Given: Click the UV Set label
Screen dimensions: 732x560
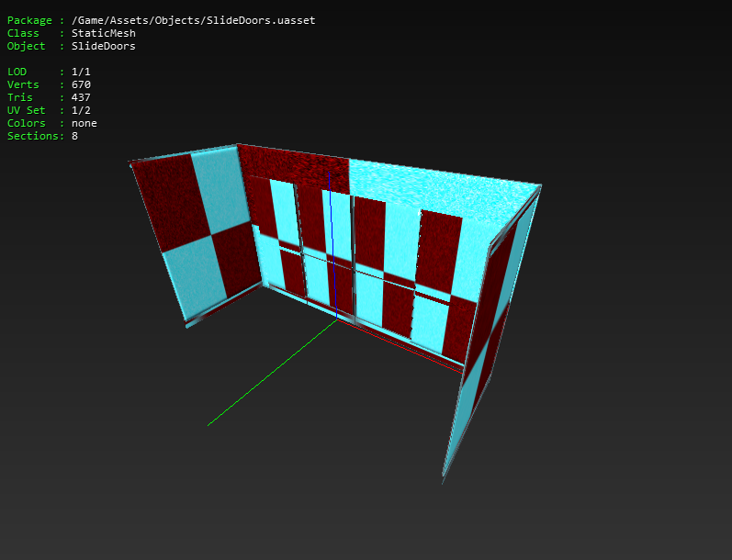Looking at the screenshot, I should click(26, 110).
